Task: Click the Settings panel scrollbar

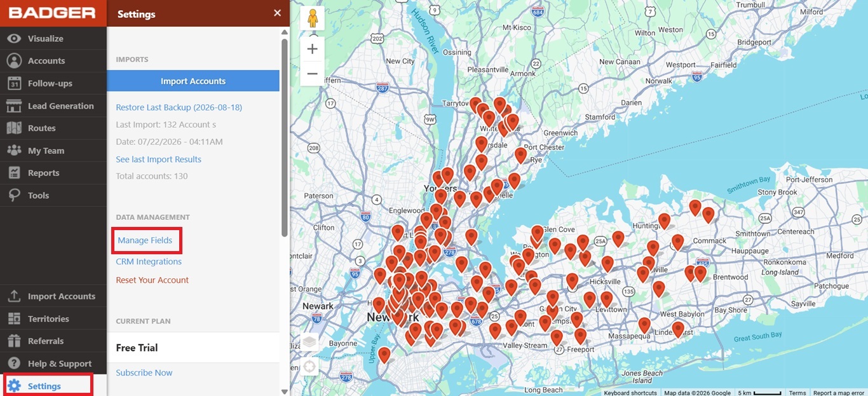Action: (x=285, y=137)
